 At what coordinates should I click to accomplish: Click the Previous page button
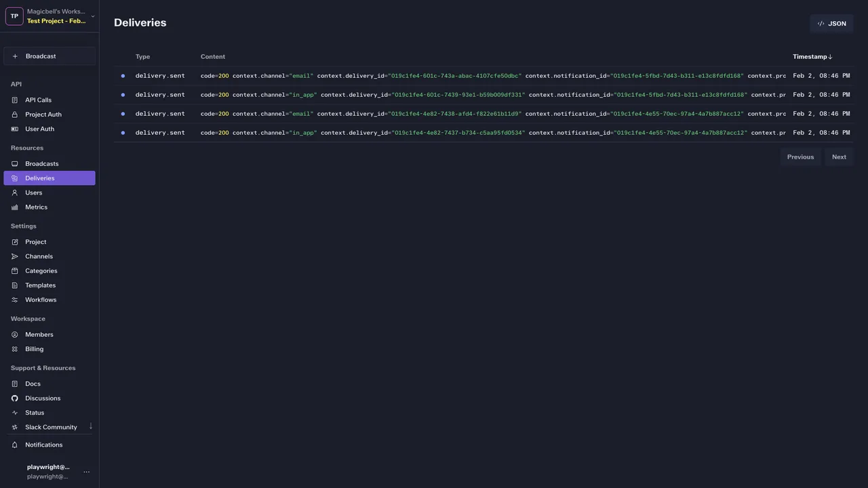(800, 157)
